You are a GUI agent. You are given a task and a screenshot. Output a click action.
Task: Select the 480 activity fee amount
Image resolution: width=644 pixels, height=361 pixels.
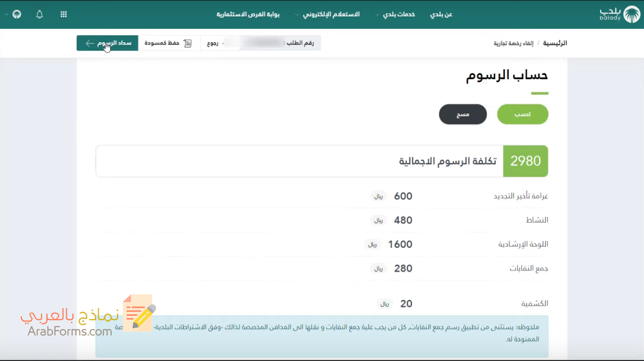point(403,220)
